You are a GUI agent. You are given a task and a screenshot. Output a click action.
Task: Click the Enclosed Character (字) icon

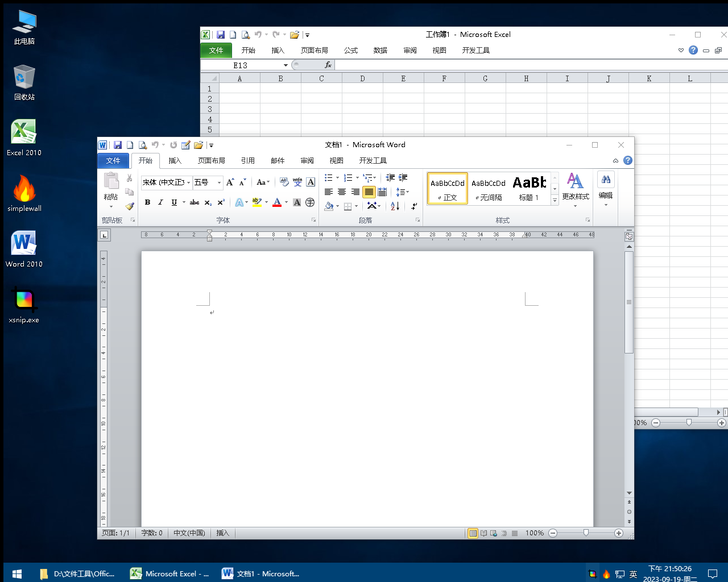point(310,202)
